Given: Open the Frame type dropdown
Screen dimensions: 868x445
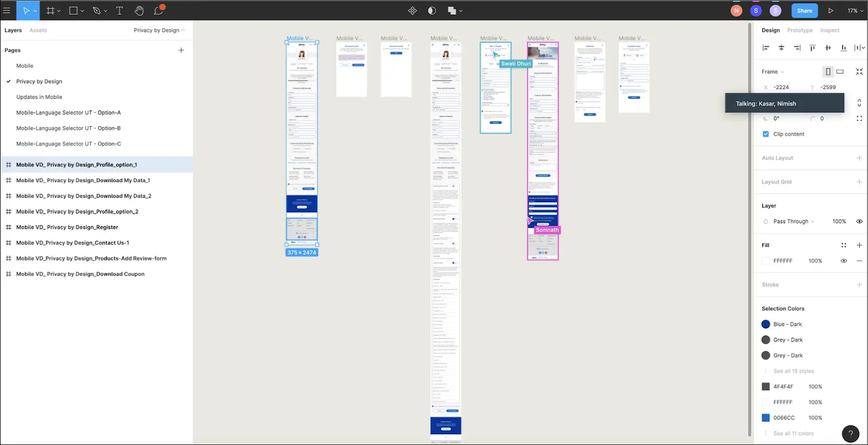Looking at the screenshot, I should click(773, 72).
